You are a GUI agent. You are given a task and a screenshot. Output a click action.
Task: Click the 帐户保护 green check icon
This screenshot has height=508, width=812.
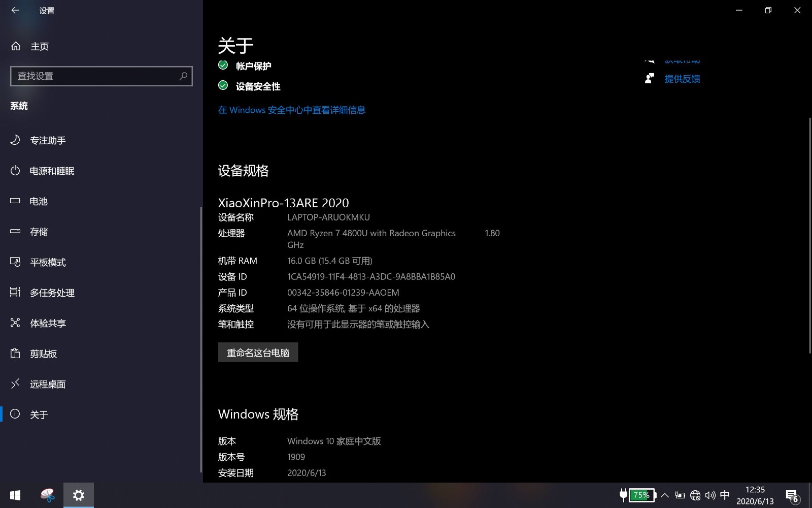[223, 65]
